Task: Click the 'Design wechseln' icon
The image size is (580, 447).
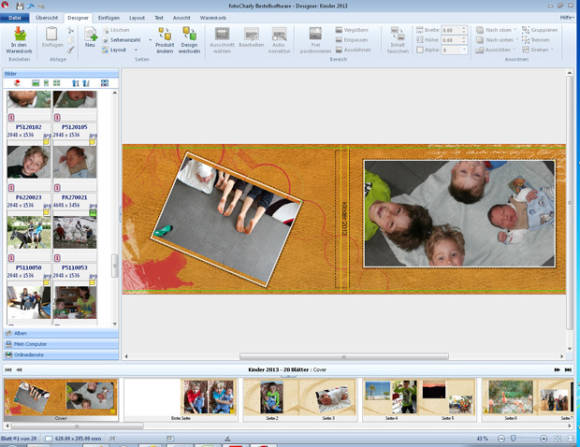Action: click(x=189, y=34)
